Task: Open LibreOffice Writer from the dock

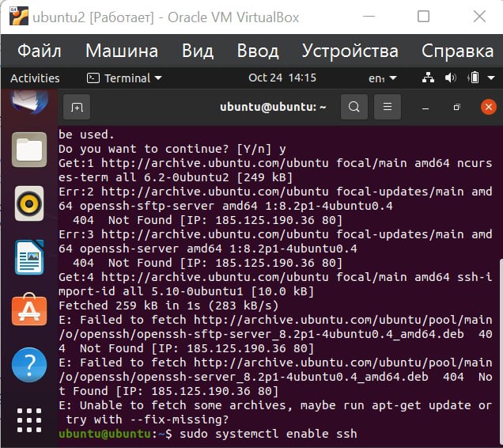Action: 29,257
